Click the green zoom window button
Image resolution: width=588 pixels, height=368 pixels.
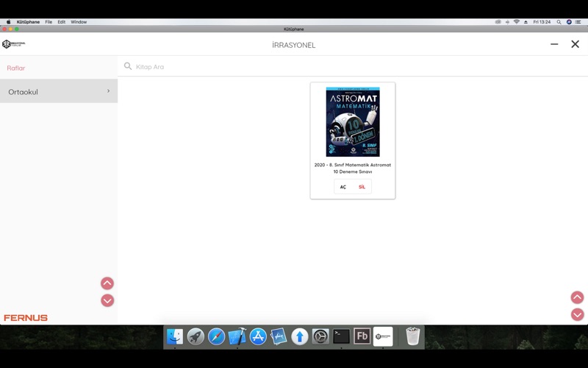coord(16,29)
